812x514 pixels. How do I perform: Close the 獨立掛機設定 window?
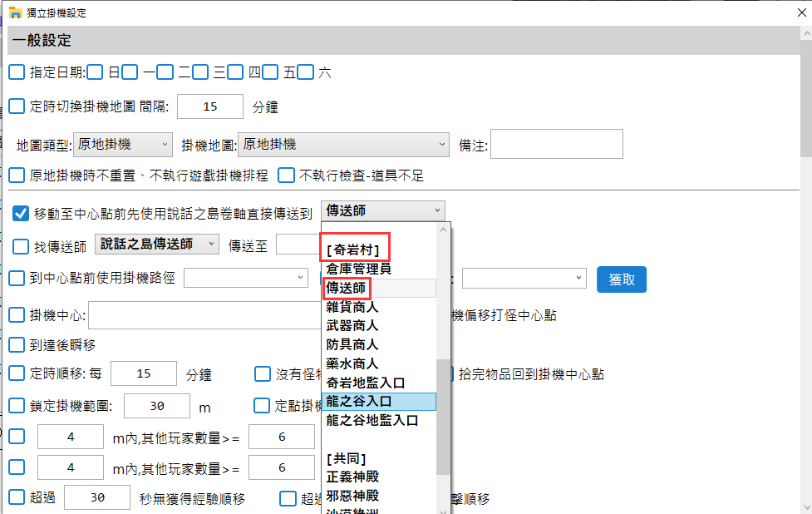coord(793,13)
